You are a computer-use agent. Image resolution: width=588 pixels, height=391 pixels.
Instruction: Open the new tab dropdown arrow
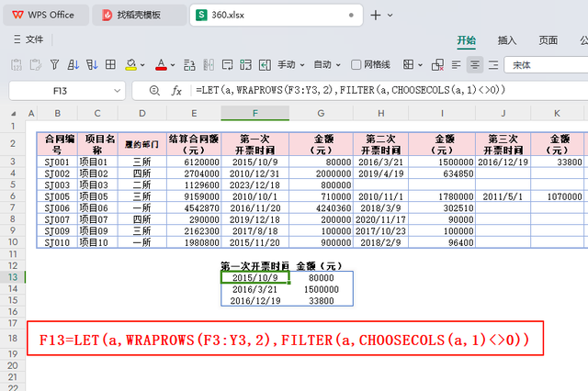click(x=390, y=16)
